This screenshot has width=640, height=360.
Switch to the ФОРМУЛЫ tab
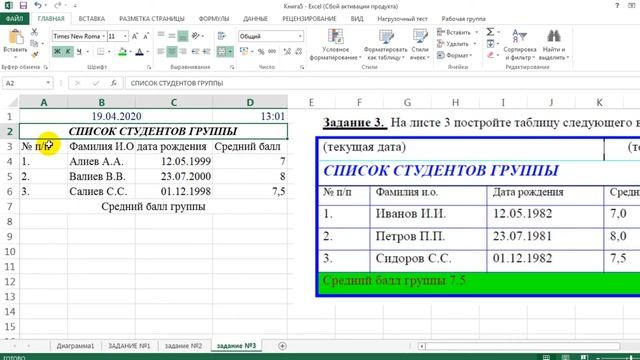pos(213,19)
